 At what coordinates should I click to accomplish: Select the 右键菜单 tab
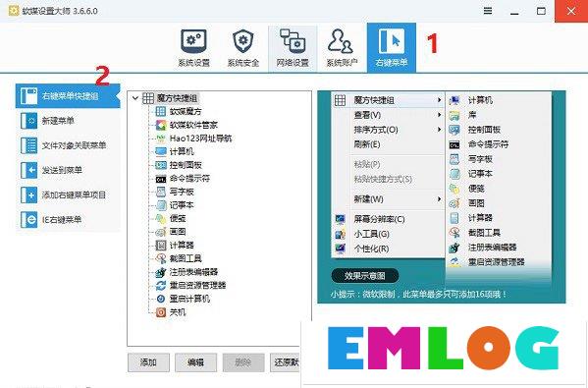[x=391, y=48]
